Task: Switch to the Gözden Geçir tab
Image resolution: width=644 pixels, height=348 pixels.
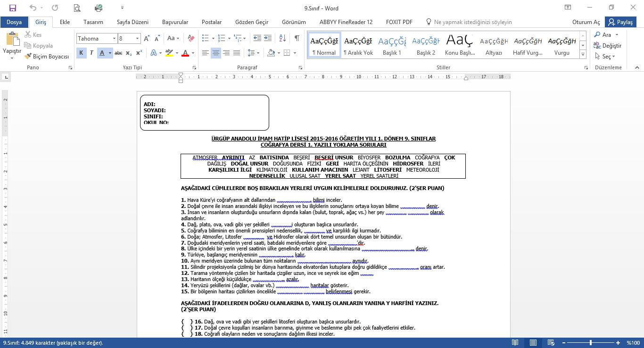Action: click(252, 22)
